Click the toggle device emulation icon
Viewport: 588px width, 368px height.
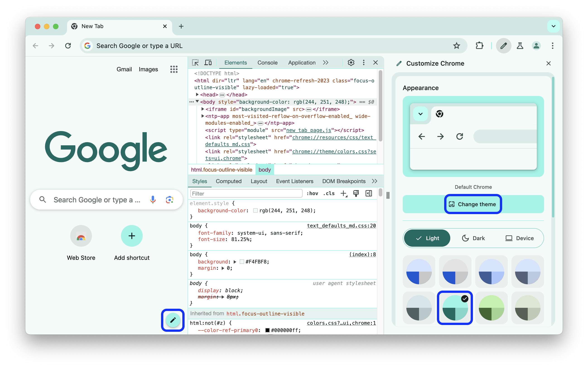point(207,63)
